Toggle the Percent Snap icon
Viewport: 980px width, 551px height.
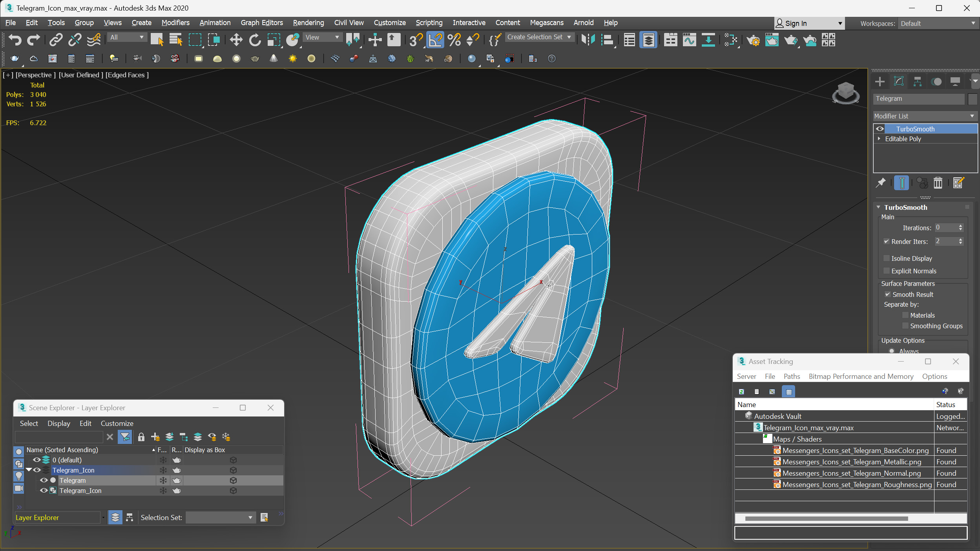coord(454,40)
